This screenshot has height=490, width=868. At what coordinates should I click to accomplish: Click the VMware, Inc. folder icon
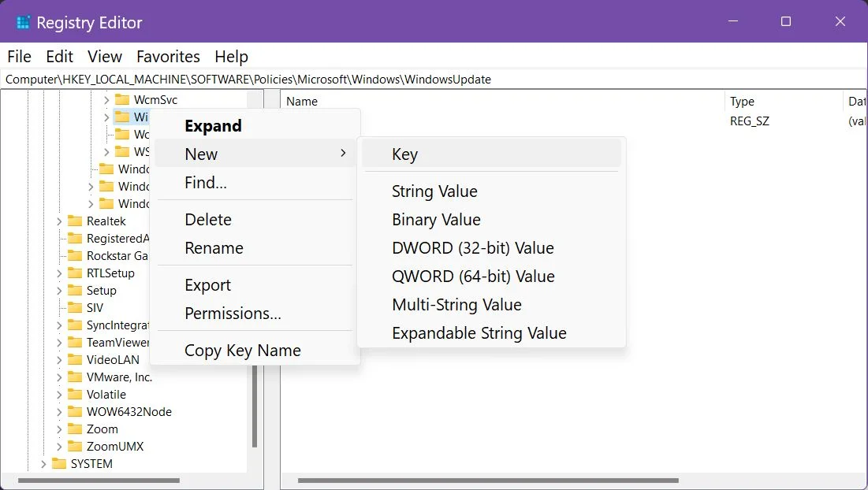[x=75, y=377]
